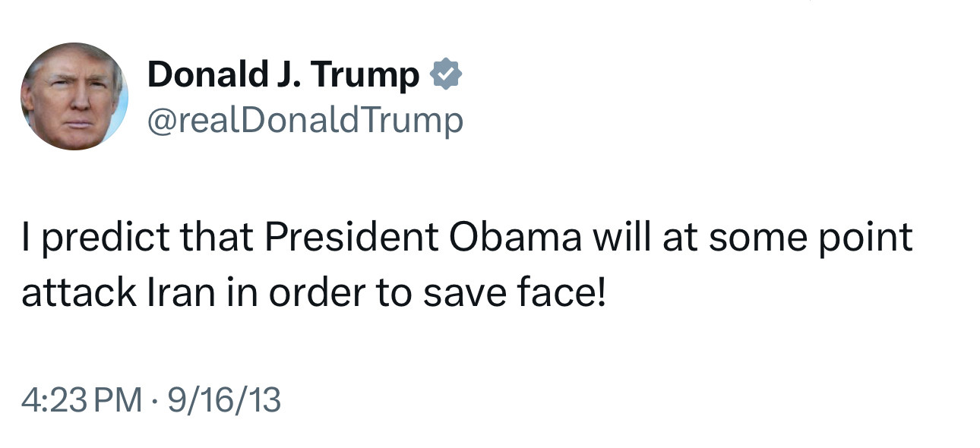Click the "PM" text in the timestamp
980x448 pixels.
pyautogui.click(x=122, y=399)
